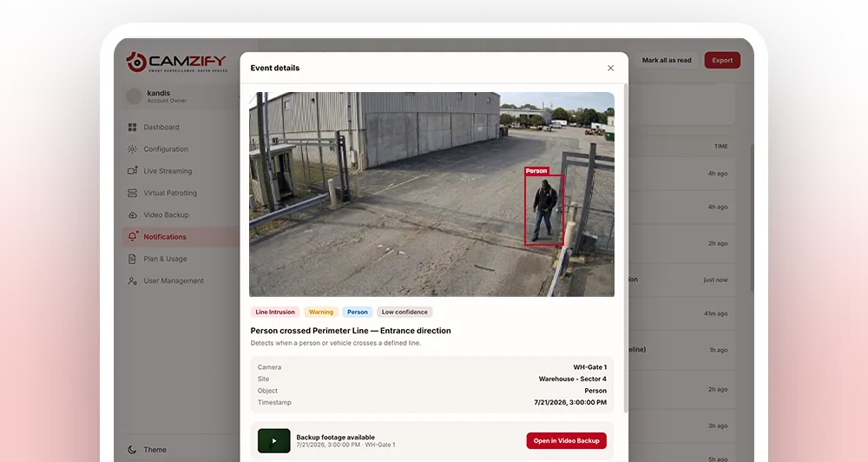868x462 pixels.
Task: Click the site value 'Warehouse - Sector 4'
Action: (572, 379)
